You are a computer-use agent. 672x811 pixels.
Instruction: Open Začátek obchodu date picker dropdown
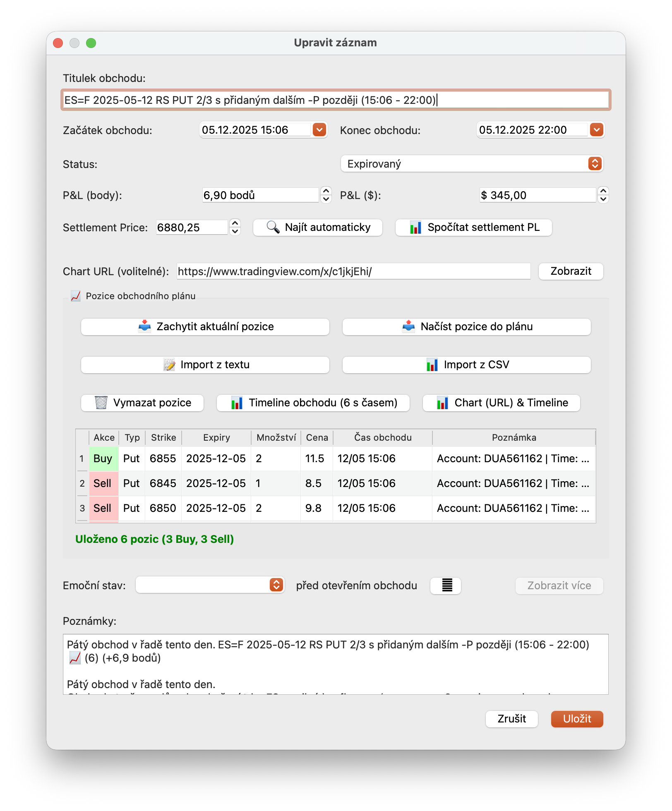[319, 130]
